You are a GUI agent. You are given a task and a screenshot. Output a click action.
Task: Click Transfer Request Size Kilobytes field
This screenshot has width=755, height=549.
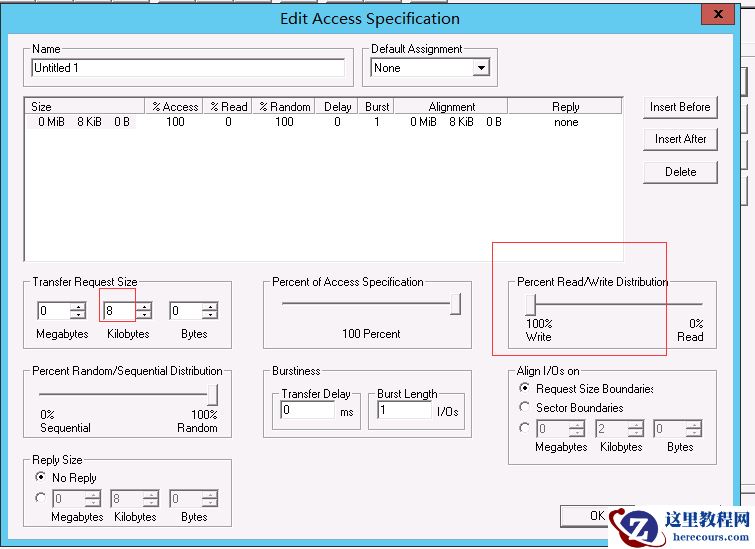pyautogui.click(x=120, y=311)
